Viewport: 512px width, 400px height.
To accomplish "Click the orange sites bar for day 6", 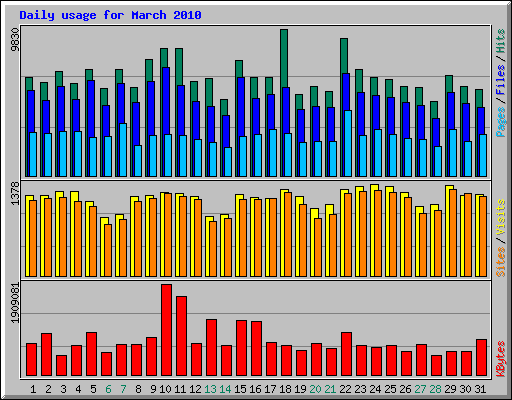I will tap(108, 250).
